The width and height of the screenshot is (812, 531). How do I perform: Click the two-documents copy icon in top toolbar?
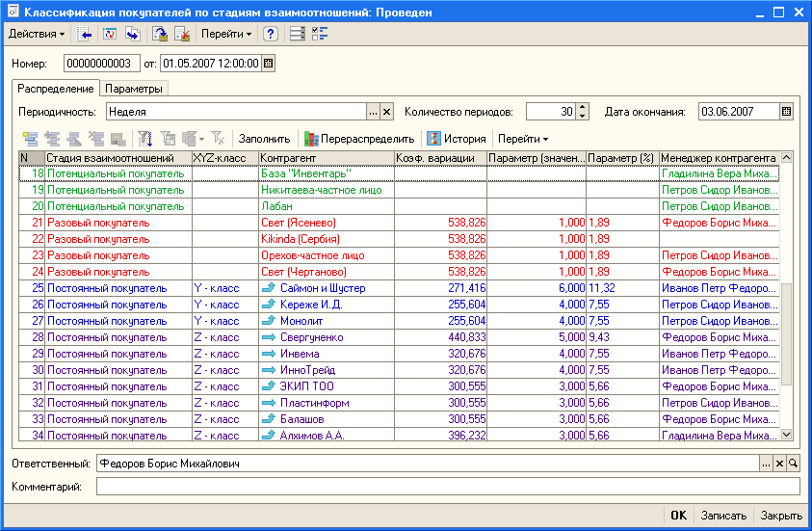pyautogui.click(x=133, y=34)
